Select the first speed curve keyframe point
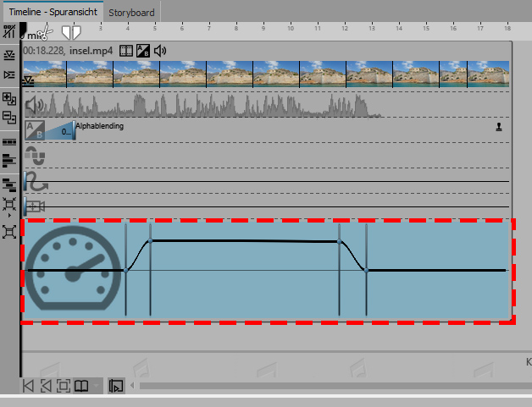Image resolution: width=532 pixels, height=407 pixels. click(x=126, y=271)
